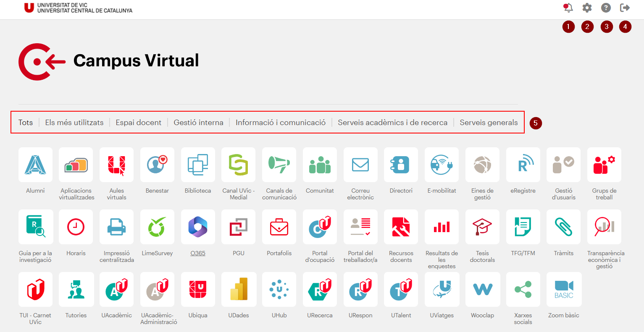Open the eRegistre icon

pyautogui.click(x=523, y=165)
